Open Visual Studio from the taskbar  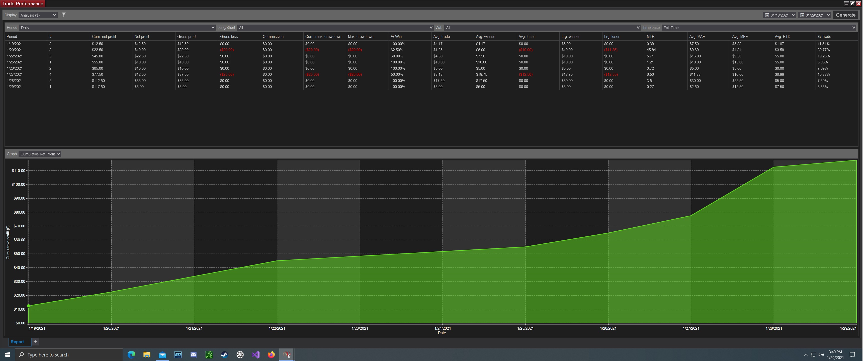pyautogui.click(x=256, y=354)
